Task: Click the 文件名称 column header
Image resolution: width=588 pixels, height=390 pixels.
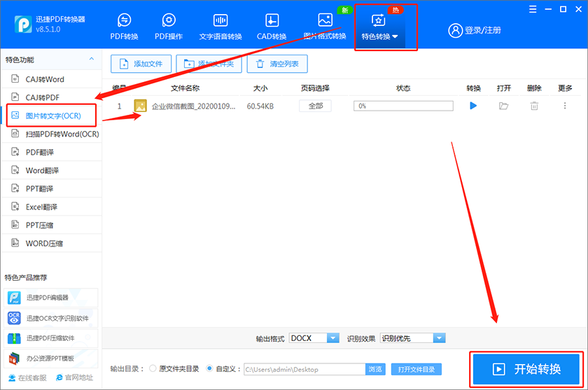Action: [185, 88]
